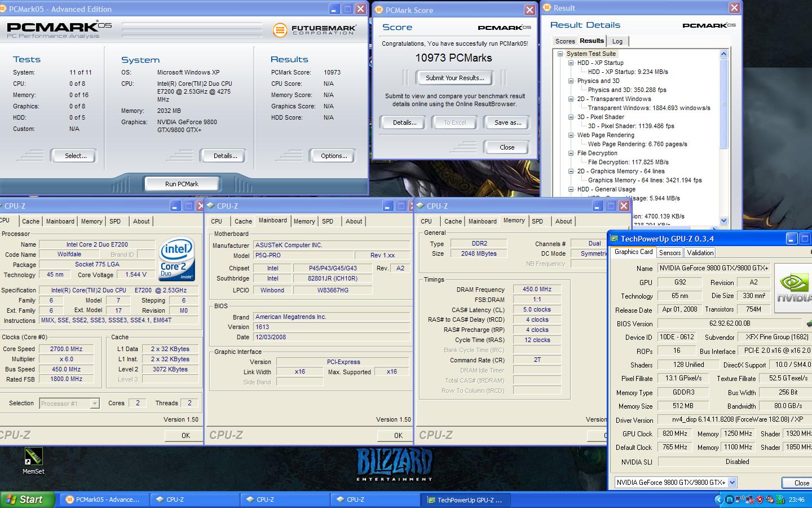
Task: Collapse the Web Page Rendering node
Action: [x=571, y=135]
